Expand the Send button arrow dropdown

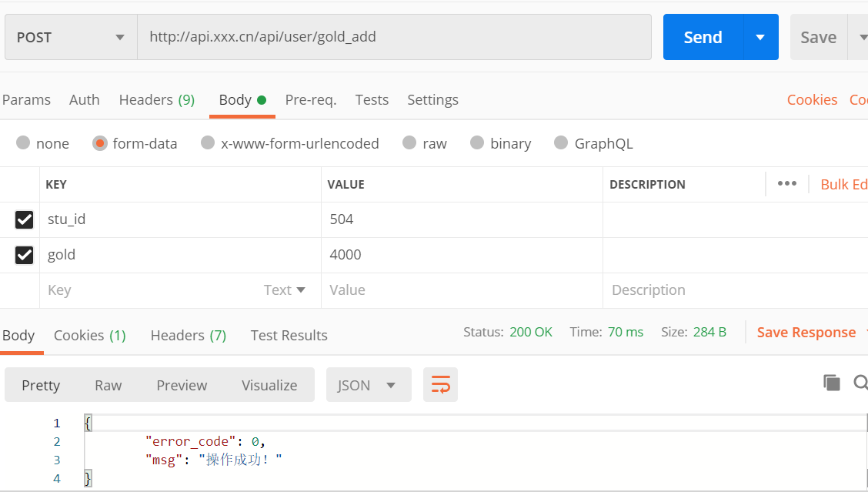[760, 37]
